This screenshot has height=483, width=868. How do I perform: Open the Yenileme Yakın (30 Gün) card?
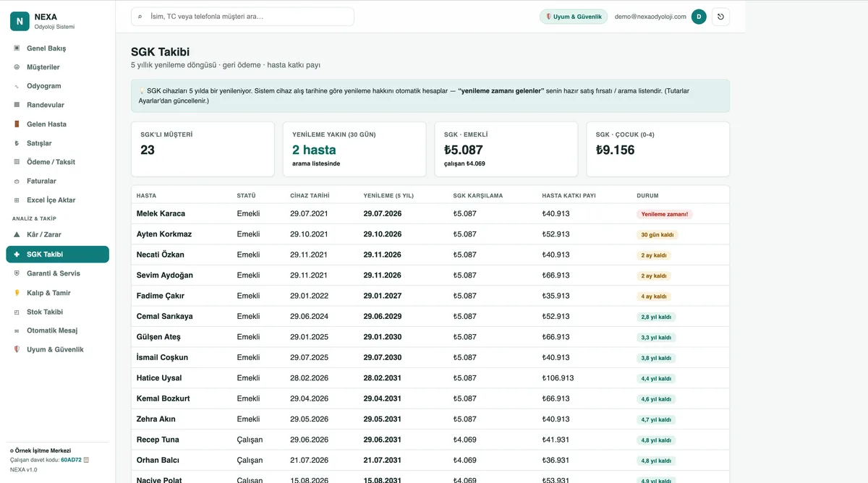(354, 149)
